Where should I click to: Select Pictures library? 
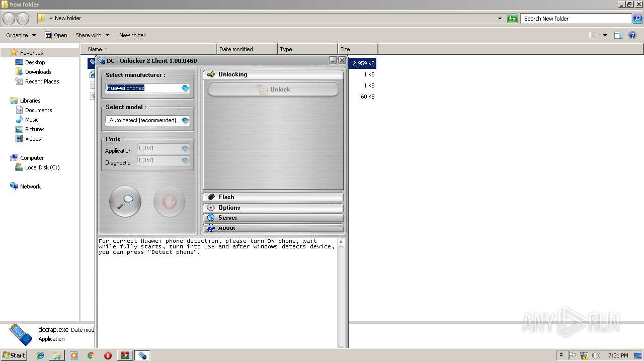(x=35, y=129)
